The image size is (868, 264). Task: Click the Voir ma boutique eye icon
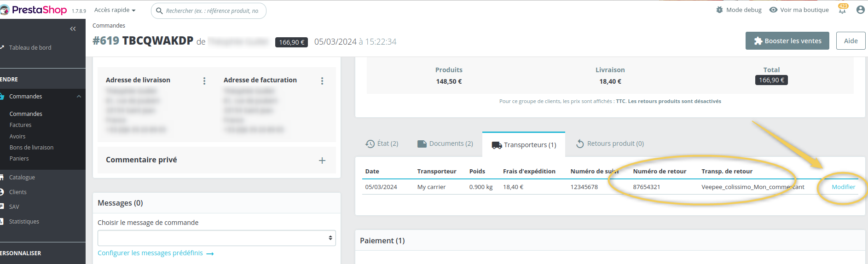pyautogui.click(x=773, y=10)
